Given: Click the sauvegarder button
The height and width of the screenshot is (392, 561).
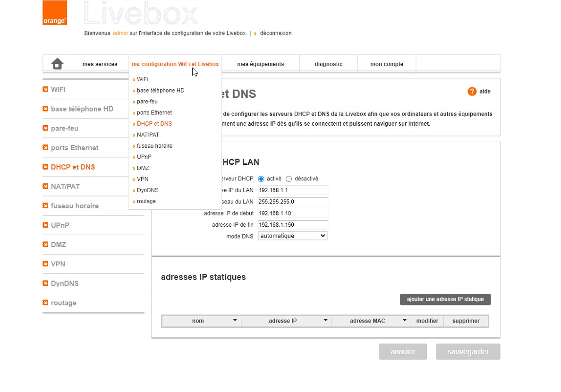Looking at the screenshot, I should (x=468, y=351).
